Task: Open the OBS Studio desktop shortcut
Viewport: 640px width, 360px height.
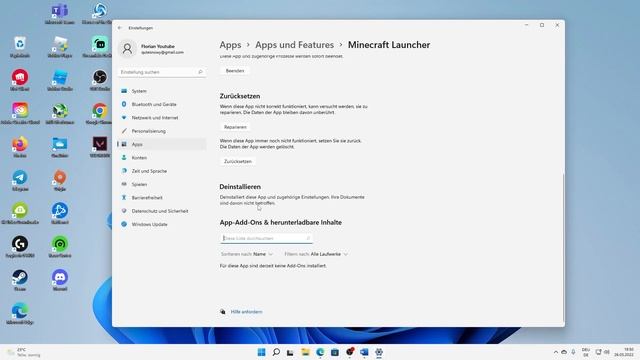Action: [100, 80]
